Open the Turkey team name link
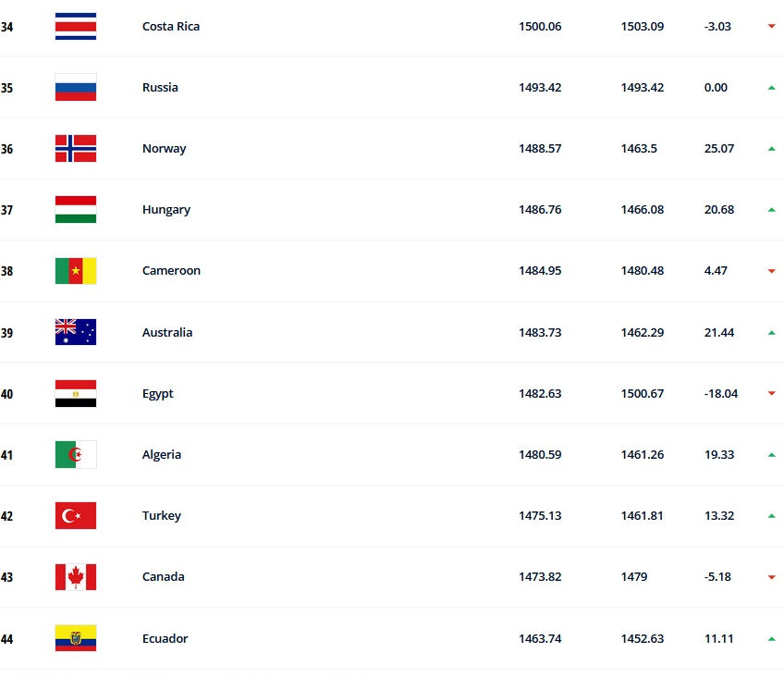The image size is (784, 677). pos(162,515)
